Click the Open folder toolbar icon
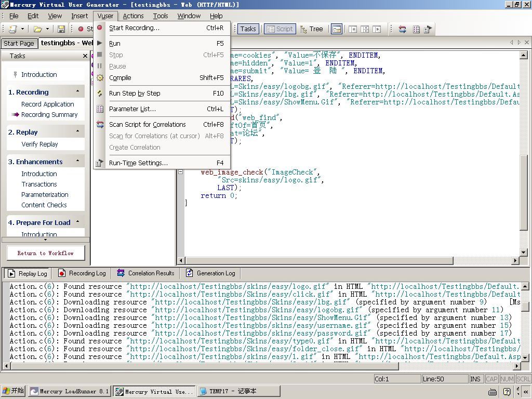This screenshot has width=532, height=399. tap(37, 29)
